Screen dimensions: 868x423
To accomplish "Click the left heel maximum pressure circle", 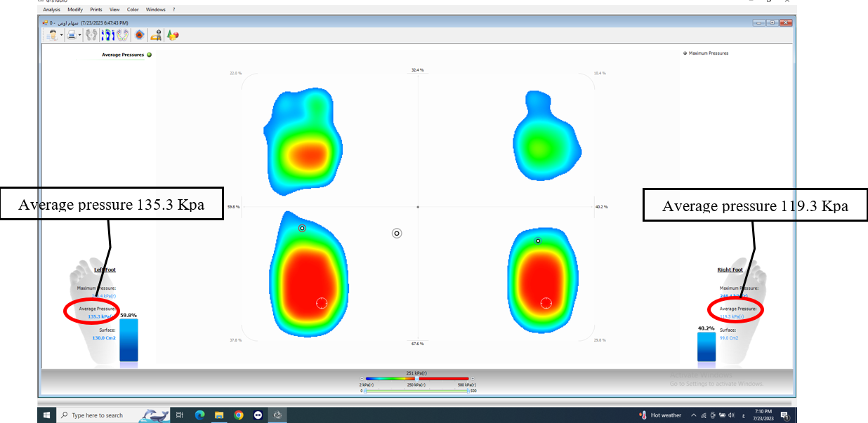I will (x=322, y=302).
